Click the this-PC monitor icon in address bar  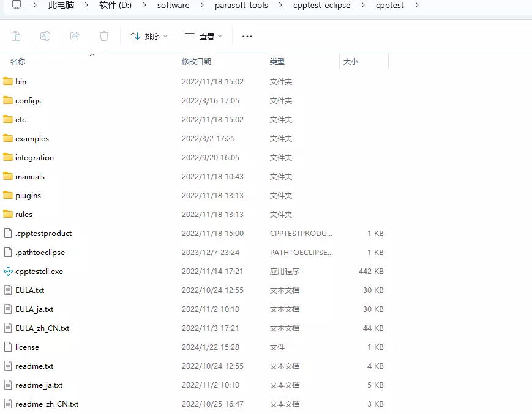(x=17, y=5)
